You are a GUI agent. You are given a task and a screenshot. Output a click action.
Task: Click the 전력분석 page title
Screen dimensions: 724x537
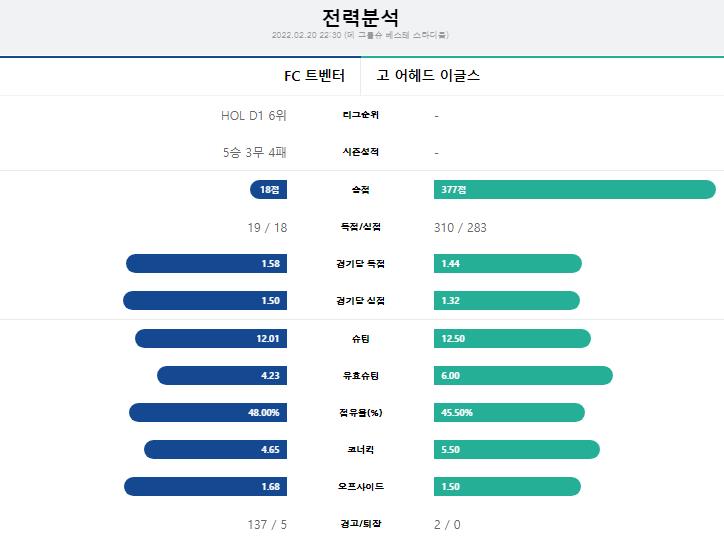pyautogui.click(x=361, y=18)
